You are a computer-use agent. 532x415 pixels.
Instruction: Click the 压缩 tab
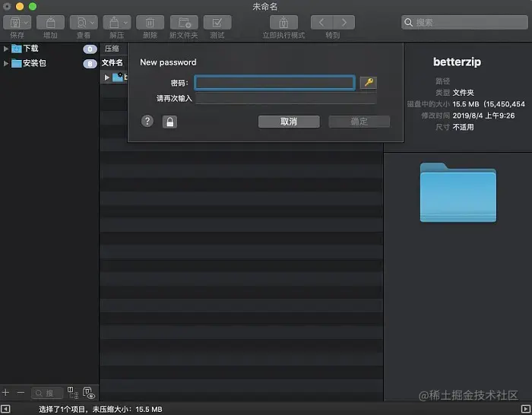112,49
